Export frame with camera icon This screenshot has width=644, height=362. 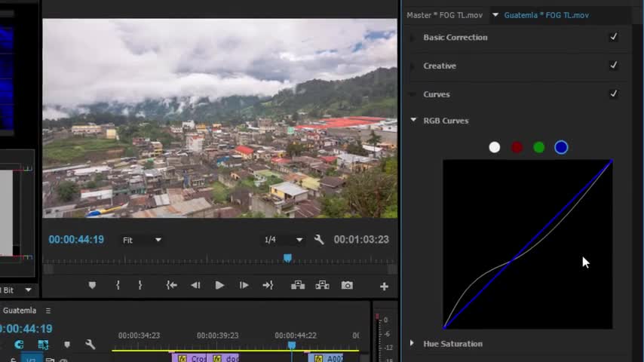pyautogui.click(x=347, y=285)
